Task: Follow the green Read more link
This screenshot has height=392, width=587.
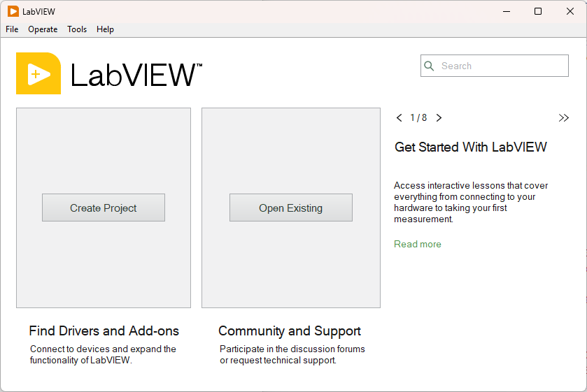Action: point(418,244)
